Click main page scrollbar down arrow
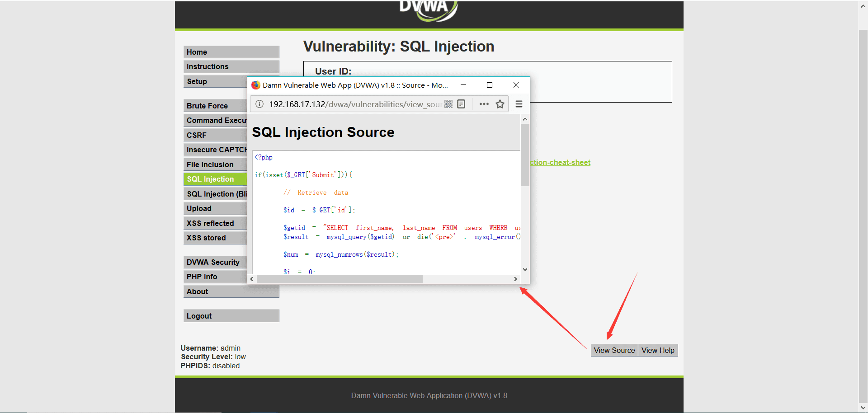This screenshot has height=413, width=868. coord(863,408)
